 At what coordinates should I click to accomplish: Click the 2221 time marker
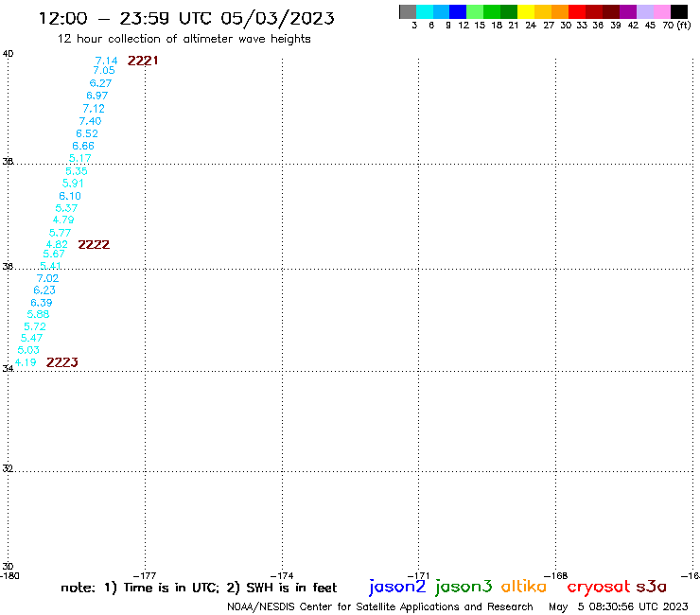(143, 61)
